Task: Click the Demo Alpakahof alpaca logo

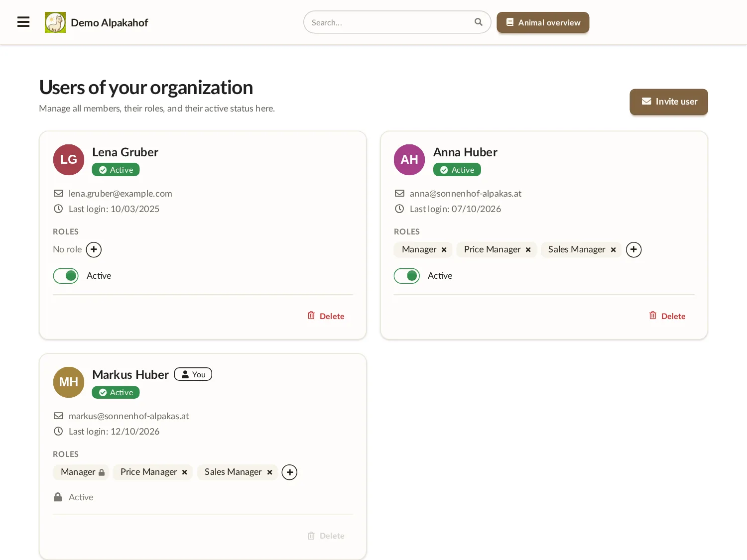Action: pos(55,22)
